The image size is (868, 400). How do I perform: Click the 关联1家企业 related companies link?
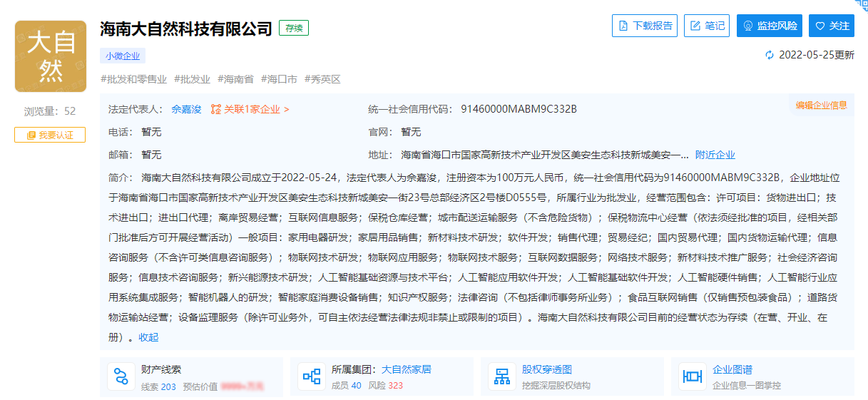click(257, 109)
